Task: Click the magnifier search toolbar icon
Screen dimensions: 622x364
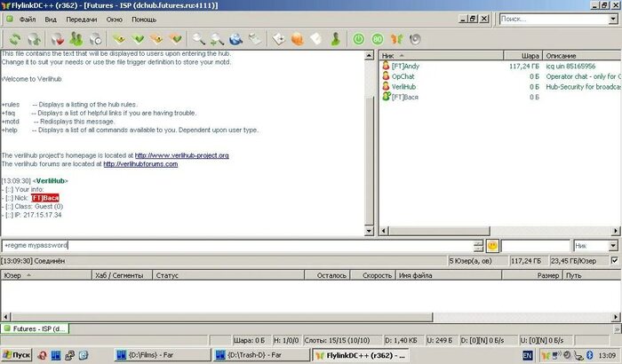Action: coord(197,38)
